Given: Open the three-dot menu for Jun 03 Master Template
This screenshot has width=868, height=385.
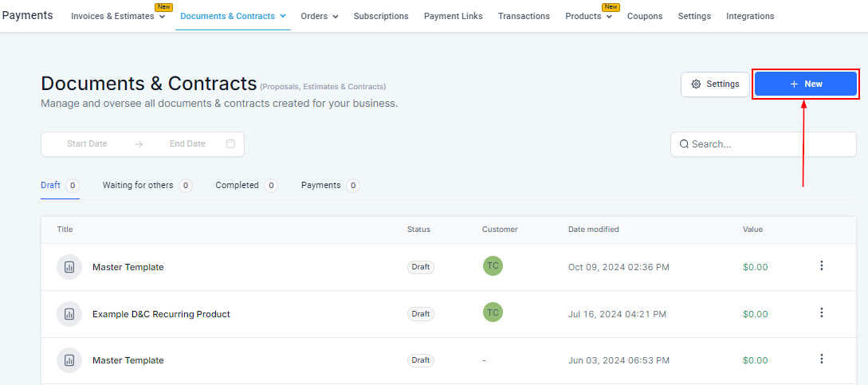Looking at the screenshot, I should pyautogui.click(x=822, y=359).
